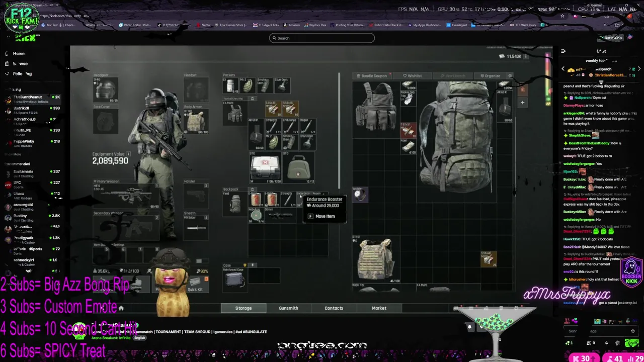Open TheBurntPeanut channel in sidebar
644x362 pixels.
(32, 99)
